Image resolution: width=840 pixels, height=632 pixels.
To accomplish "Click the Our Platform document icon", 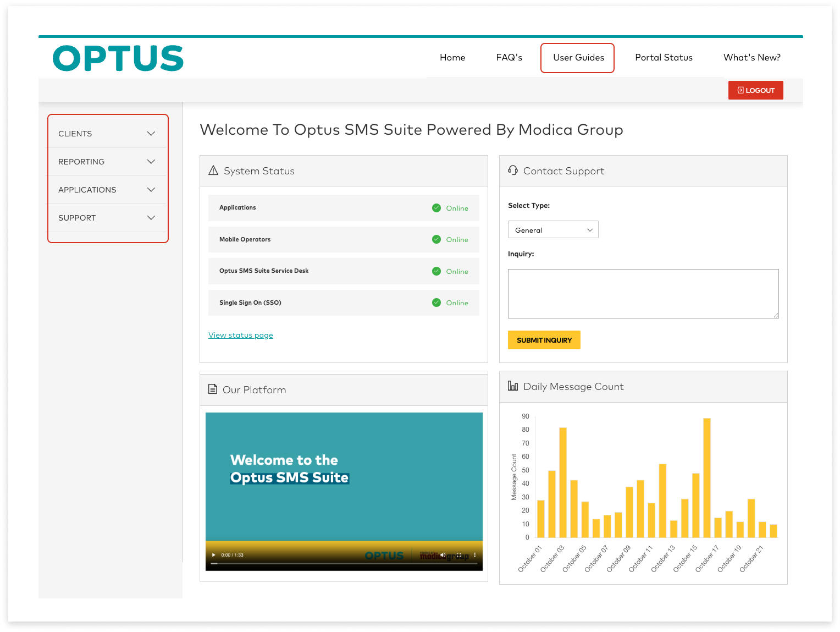I will point(213,389).
